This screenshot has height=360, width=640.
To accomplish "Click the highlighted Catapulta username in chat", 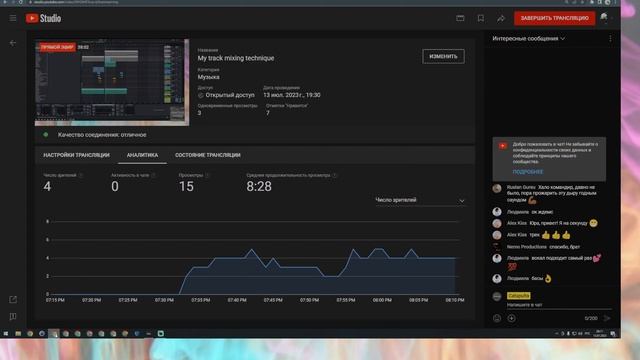I will (x=518, y=295).
